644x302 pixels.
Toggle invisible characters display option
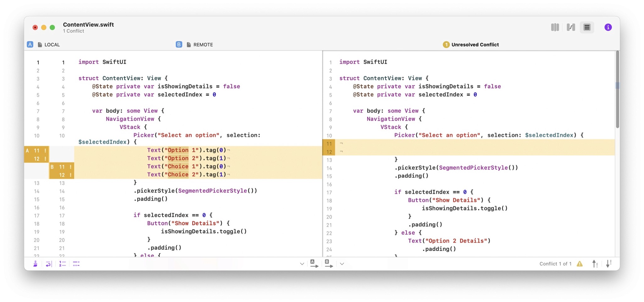tap(76, 264)
